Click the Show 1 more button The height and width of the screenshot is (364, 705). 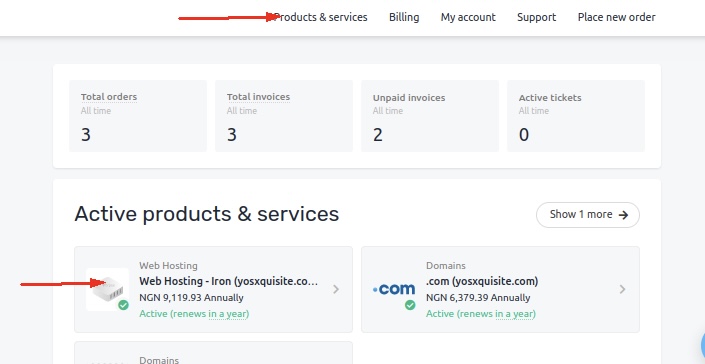click(588, 215)
